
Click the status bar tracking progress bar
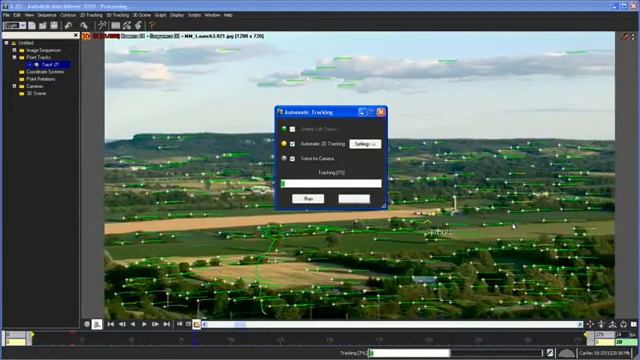[409, 353]
